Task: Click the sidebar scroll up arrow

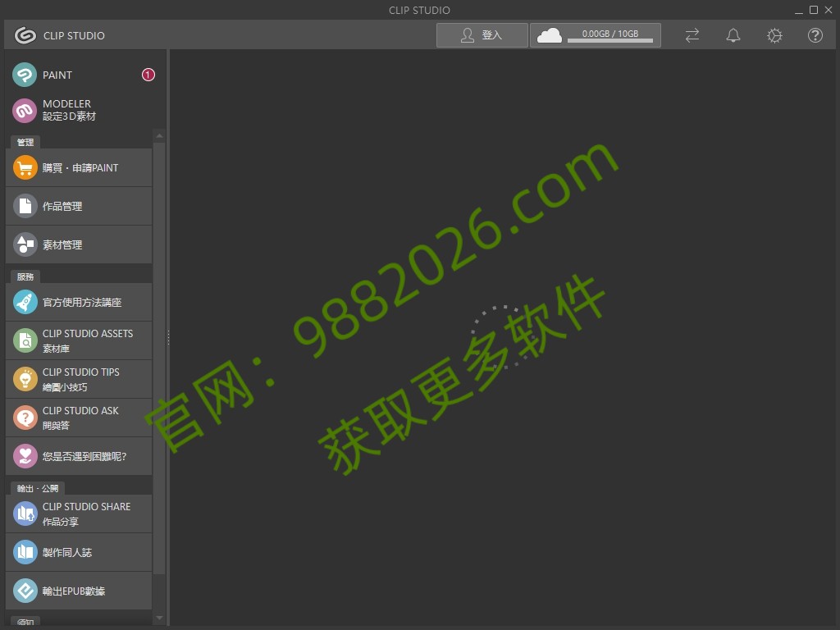Action: tap(159, 135)
